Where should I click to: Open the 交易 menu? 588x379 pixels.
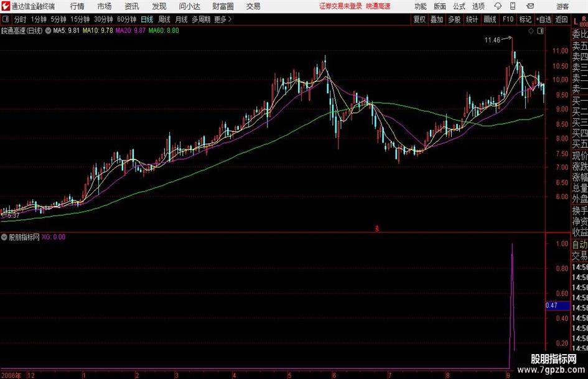(x=253, y=6)
